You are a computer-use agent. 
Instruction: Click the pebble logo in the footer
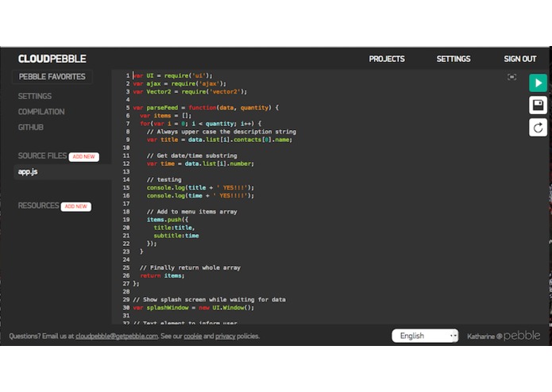click(522, 336)
